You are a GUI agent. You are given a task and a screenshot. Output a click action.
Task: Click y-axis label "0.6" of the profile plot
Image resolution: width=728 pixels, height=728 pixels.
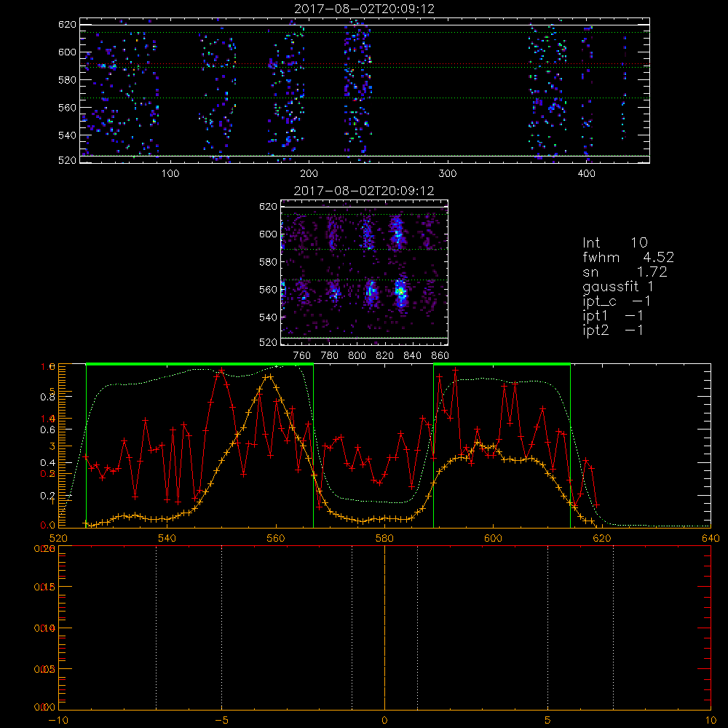47,430
